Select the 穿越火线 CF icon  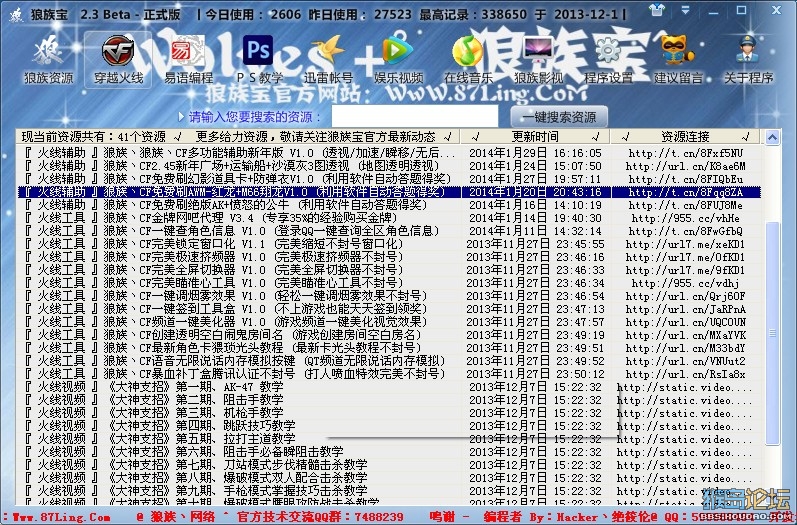point(118,59)
